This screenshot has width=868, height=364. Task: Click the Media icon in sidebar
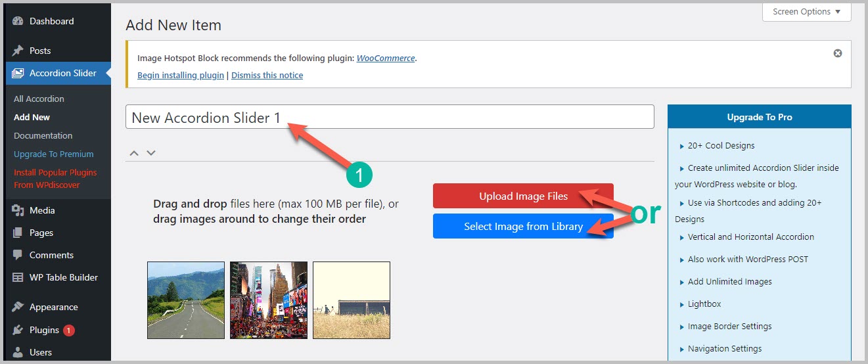click(x=18, y=210)
